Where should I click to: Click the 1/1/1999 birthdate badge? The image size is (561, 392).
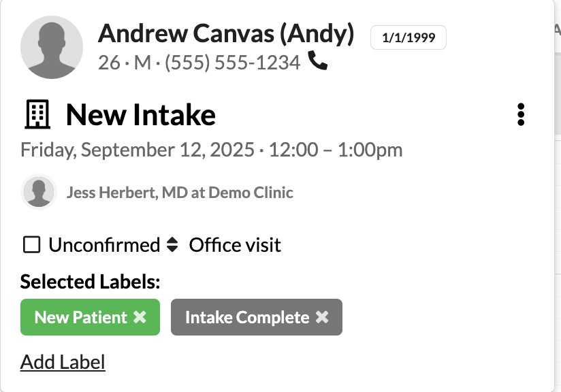(x=408, y=38)
